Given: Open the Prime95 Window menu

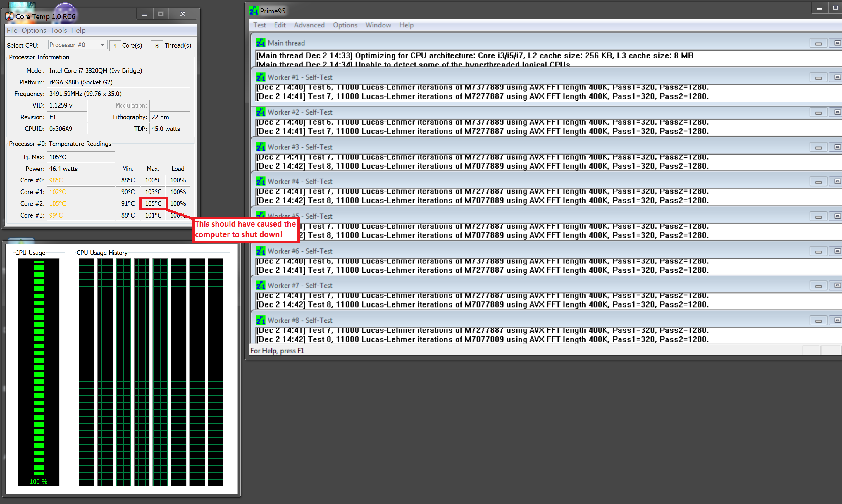Looking at the screenshot, I should tap(378, 25).
